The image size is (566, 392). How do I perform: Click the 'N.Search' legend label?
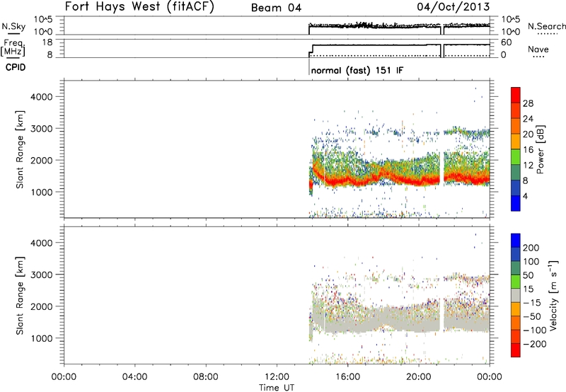[546, 26]
